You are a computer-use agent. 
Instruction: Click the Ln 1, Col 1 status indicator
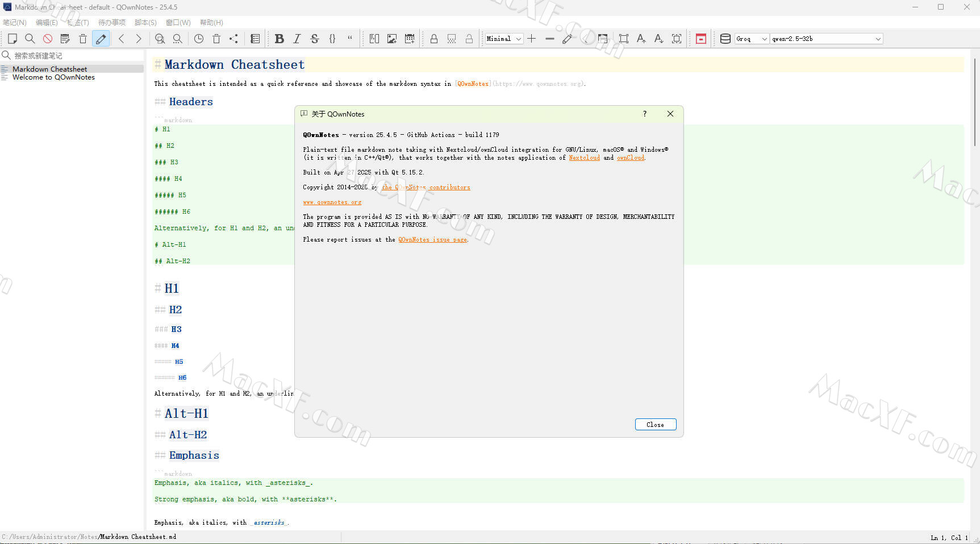click(949, 537)
